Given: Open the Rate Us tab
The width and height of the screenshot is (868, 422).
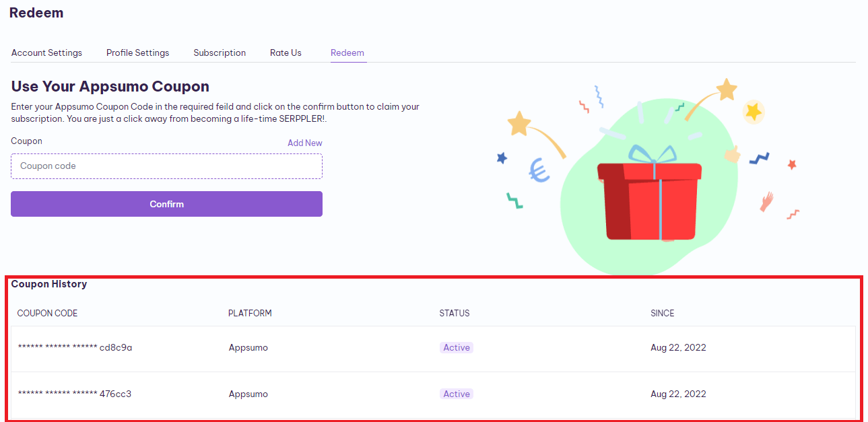Looking at the screenshot, I should tap(286, 52).
